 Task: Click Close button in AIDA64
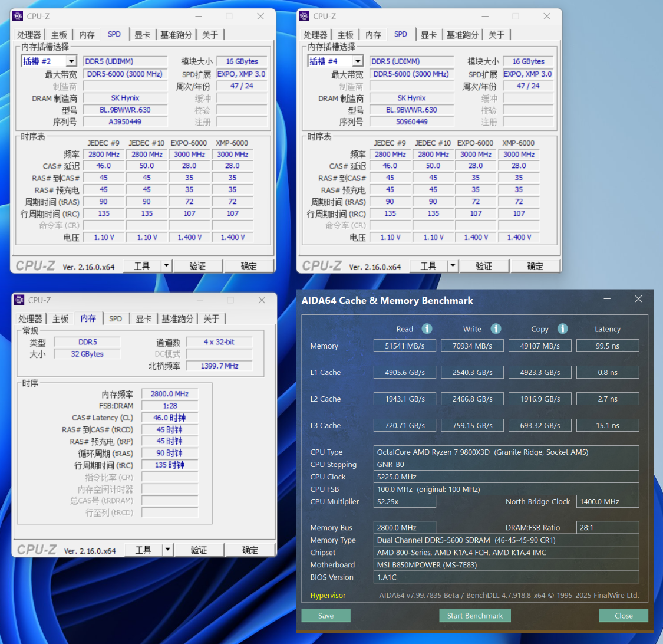(624, 616)
